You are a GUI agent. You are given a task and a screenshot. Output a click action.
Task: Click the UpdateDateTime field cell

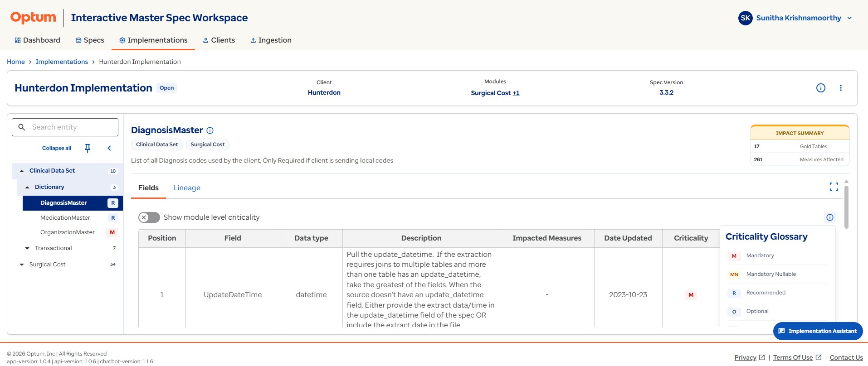(233, 295)
